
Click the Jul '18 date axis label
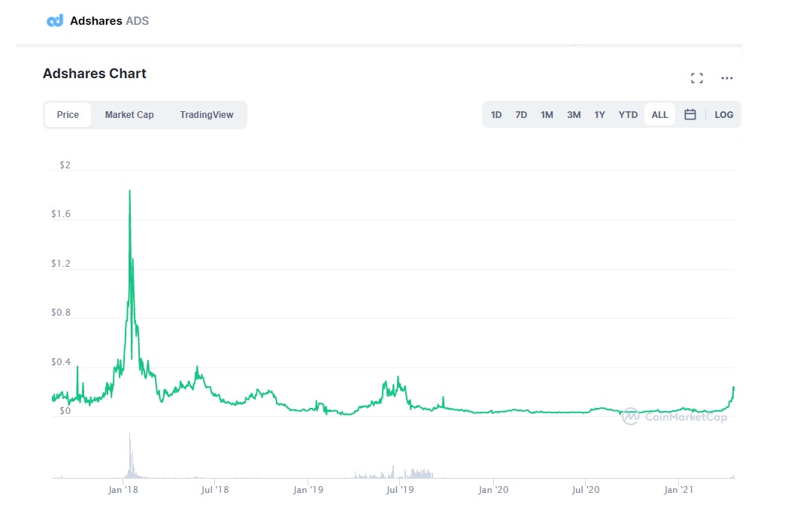click(215, 489)
